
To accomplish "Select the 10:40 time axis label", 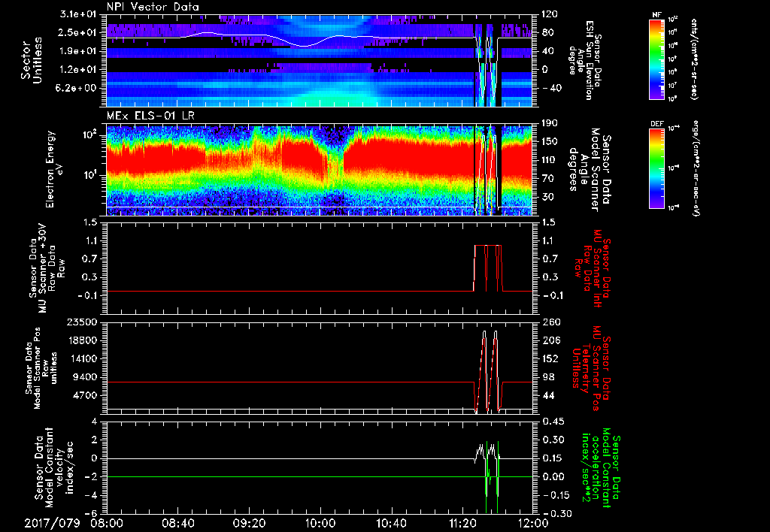I will point(391,521).
